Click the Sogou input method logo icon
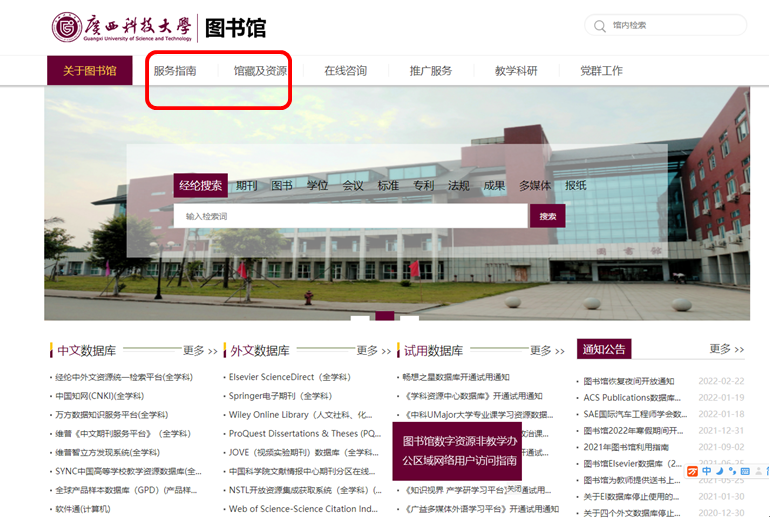The width and height of the screenshot is (770, 529). 692,472
